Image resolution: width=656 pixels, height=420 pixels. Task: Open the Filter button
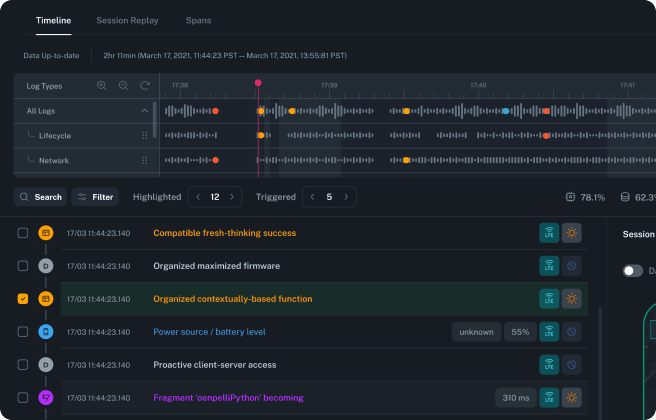click(94, 197)
